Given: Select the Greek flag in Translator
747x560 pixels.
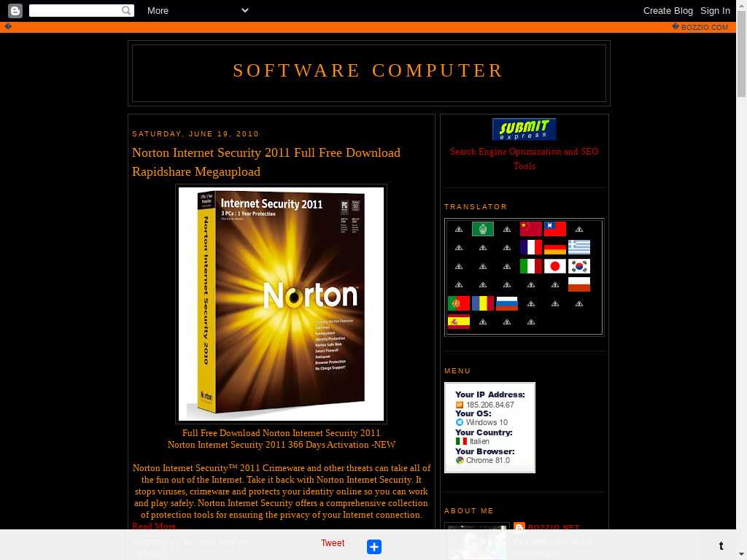Looking at the screenshot, I should [x=578, y=247].
